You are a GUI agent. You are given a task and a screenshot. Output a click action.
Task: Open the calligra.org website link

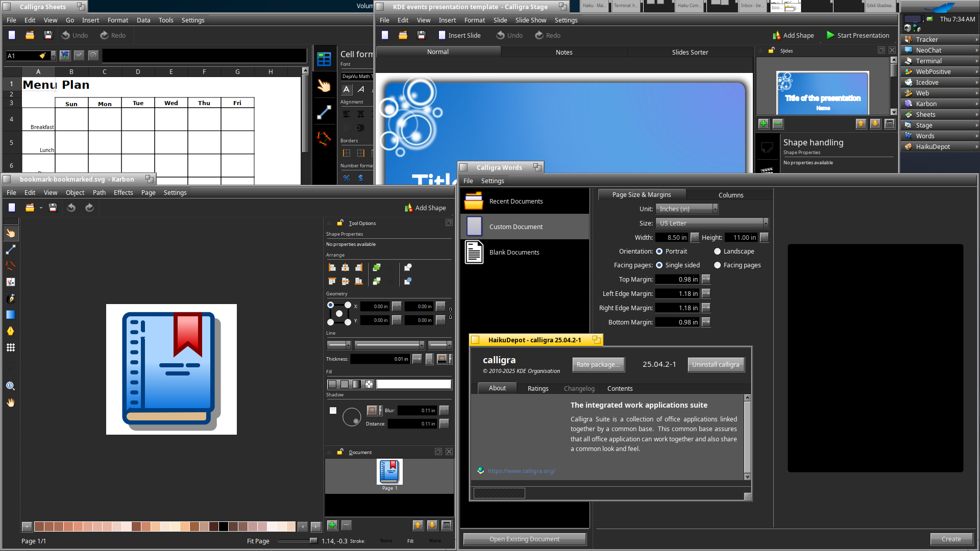[x=521, y=471]
